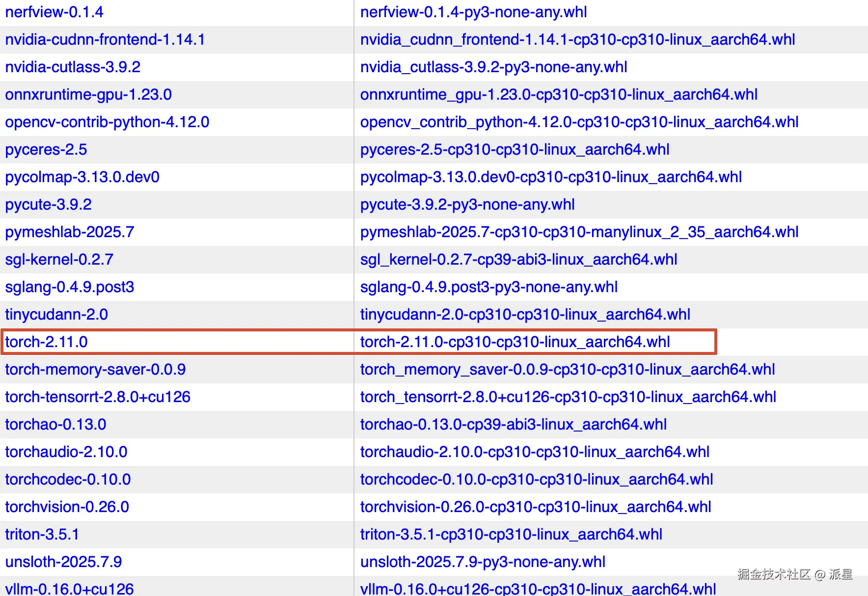
Task: Download nvidia_cutlass-3.9.2-py3-none-any.whl
Action: 493,67
